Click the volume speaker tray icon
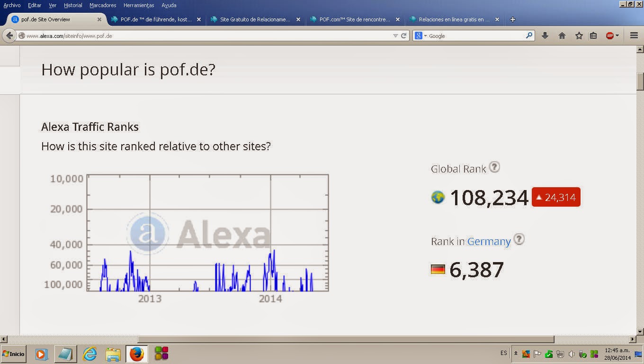The image size is (644, 364). (572, 354)
